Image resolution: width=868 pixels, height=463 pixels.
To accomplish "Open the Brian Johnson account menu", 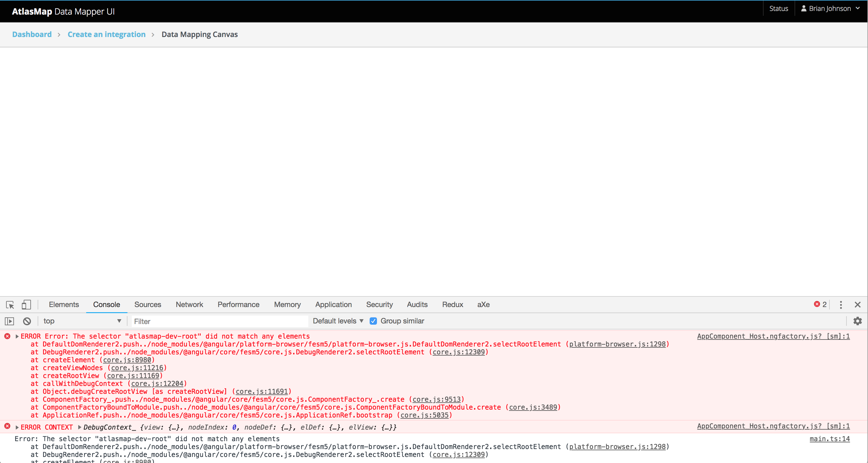I will (x=830, y=8).
